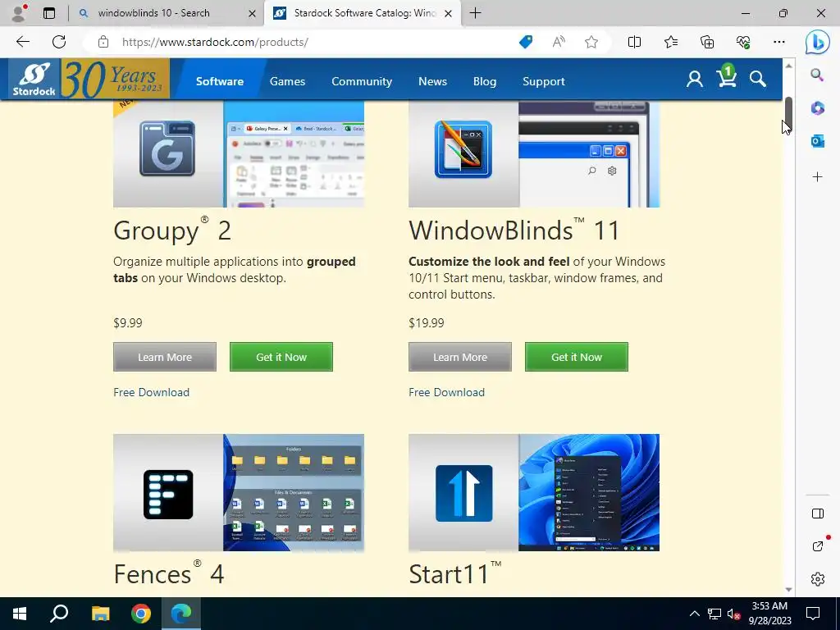The height and width of the screenshot is (630, 840).
Task: Click the Fences 4 product image
Action: point(239,492)
